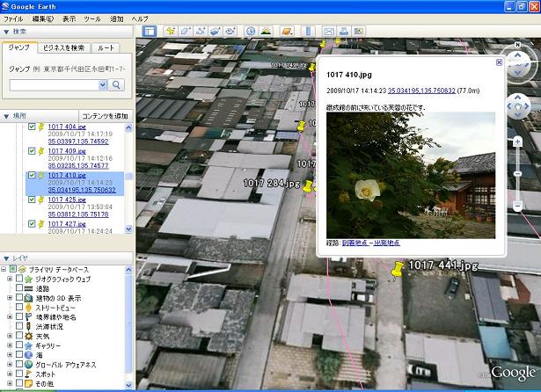Click the search magnifier button
The width and height of the screenshot is (541, 392).
(116, 84)
